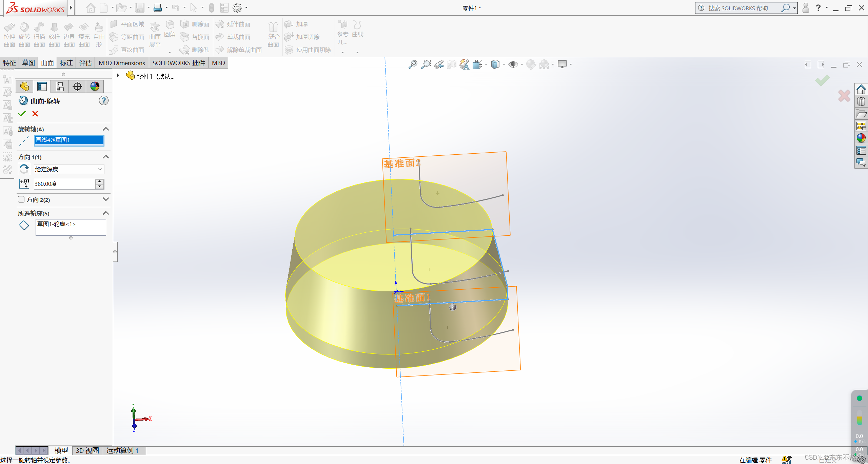Click Zoom to Area magnifier icon

click(426, 64)
